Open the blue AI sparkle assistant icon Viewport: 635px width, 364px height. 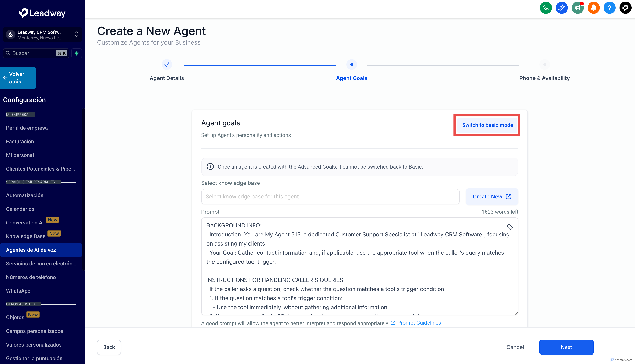[x=561, y=8]
